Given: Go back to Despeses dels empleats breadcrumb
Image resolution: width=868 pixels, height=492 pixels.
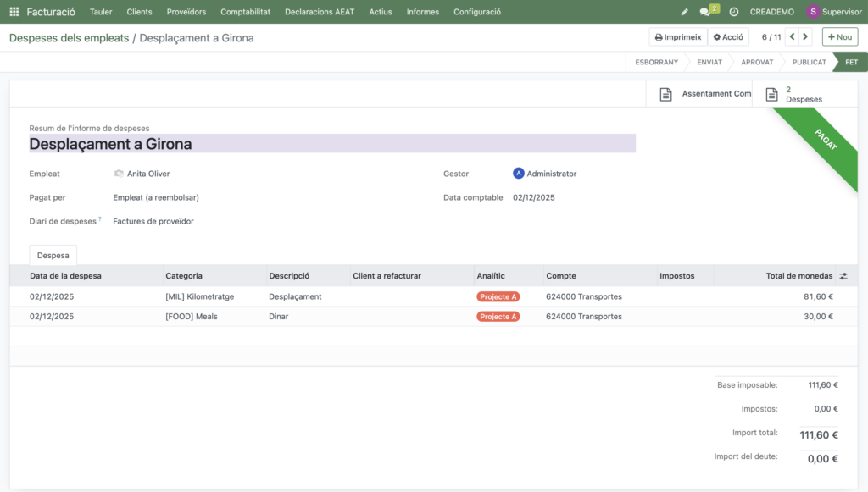Looking at the screenshot, I should coord(69,38).
